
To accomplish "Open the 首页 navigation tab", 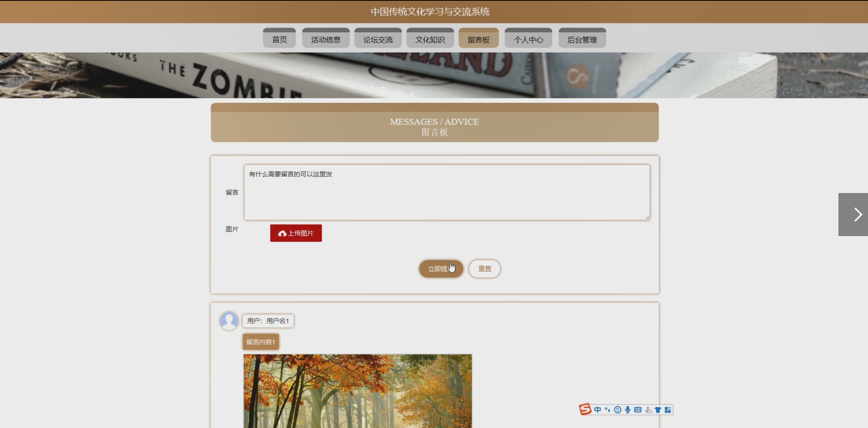I will click(x=279, y=39).
